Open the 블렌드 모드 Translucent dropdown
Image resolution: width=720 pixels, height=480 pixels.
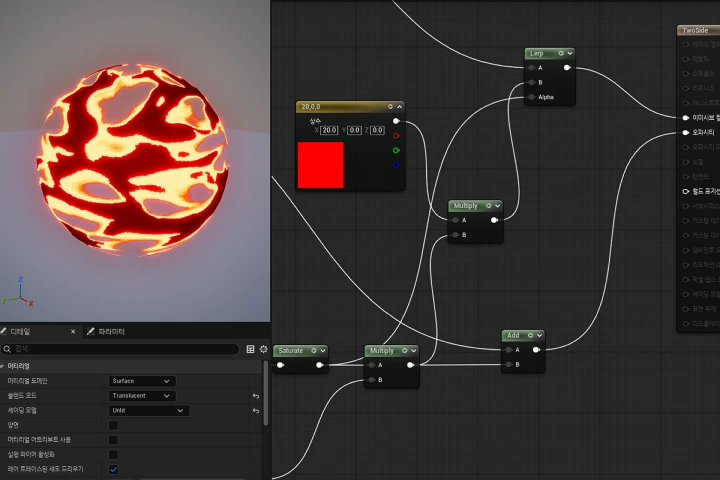[x=142, y=395]
